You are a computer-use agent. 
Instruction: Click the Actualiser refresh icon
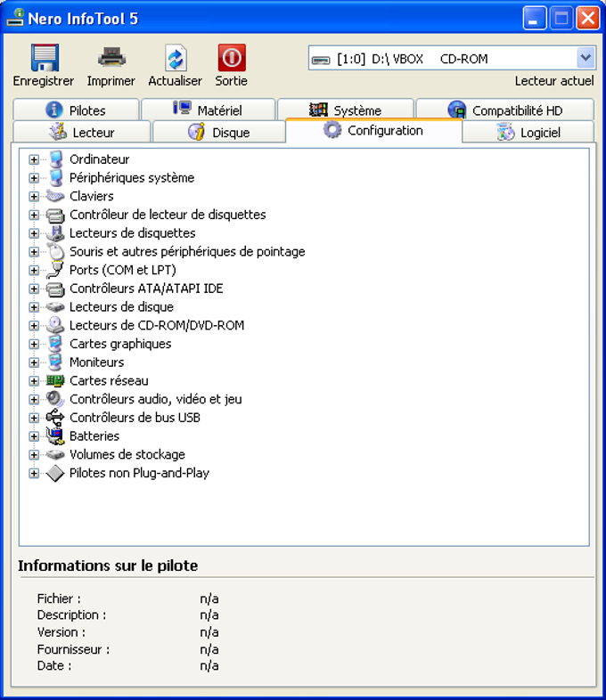pos(176,58)
